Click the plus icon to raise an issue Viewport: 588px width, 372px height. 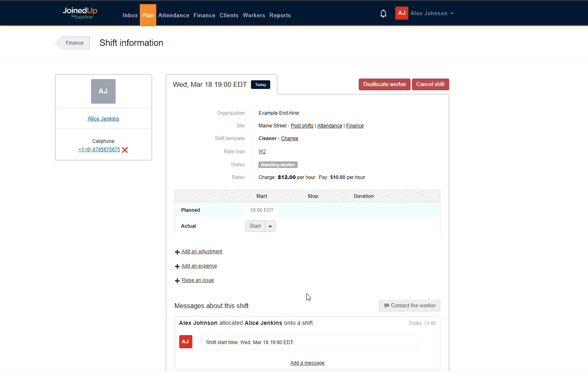[177, 280]
